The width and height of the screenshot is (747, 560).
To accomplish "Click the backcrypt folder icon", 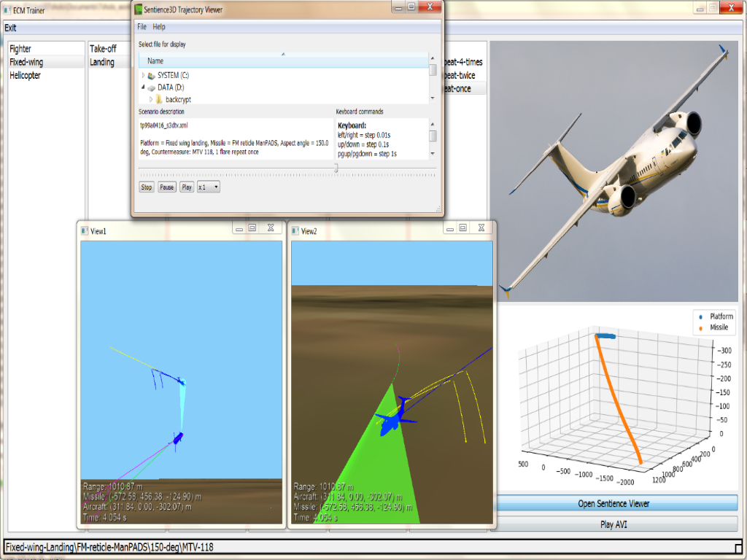I will click(159, 98).
